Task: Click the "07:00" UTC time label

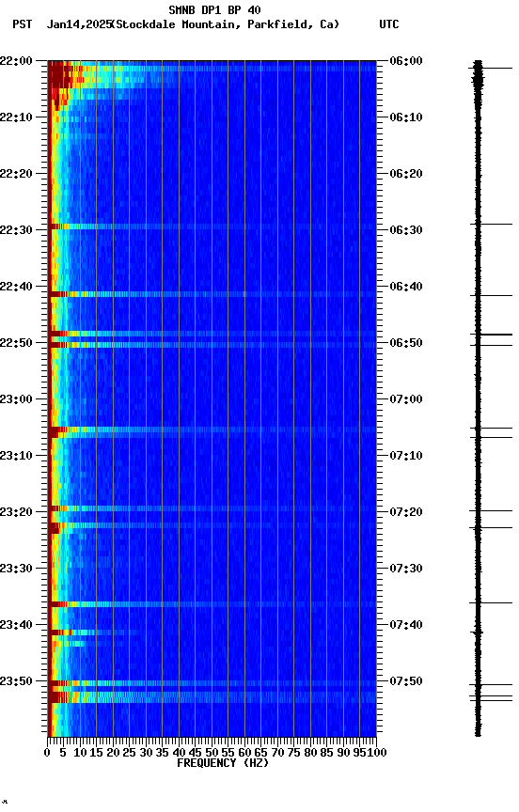Action: 406,399
